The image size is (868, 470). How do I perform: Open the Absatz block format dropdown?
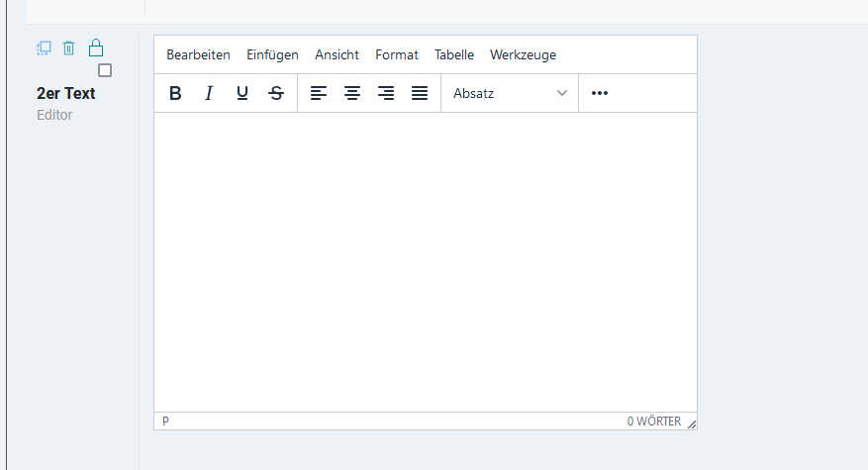[510, 93]
